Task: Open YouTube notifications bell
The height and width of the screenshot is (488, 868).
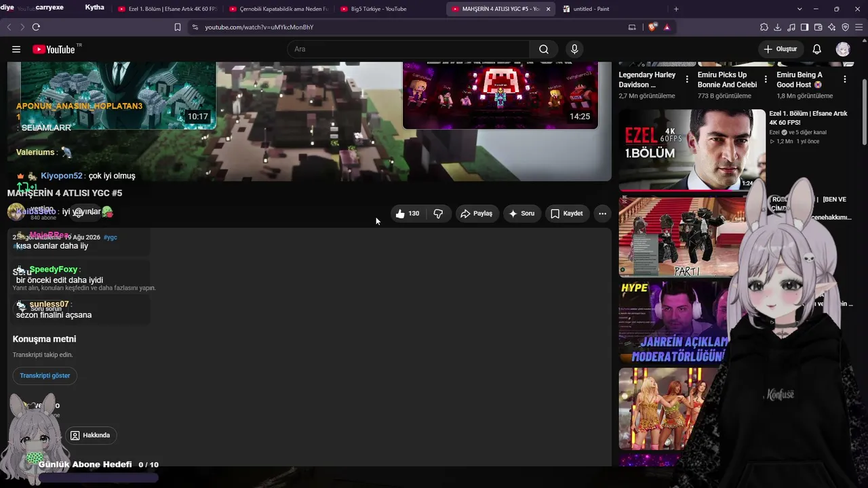Action: (817, 49)
